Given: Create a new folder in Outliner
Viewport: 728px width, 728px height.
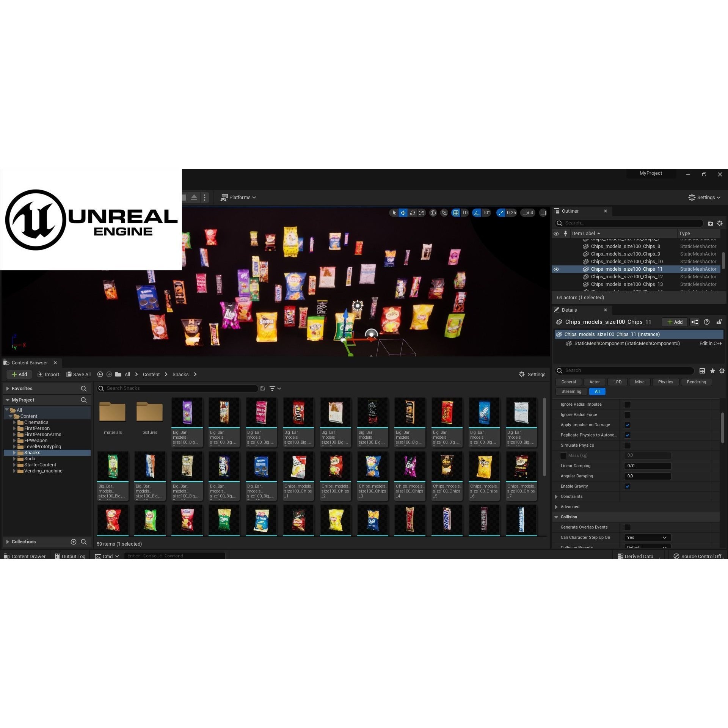Looking at the screenshot, I should pyautogui.click(x=710, y=223).
